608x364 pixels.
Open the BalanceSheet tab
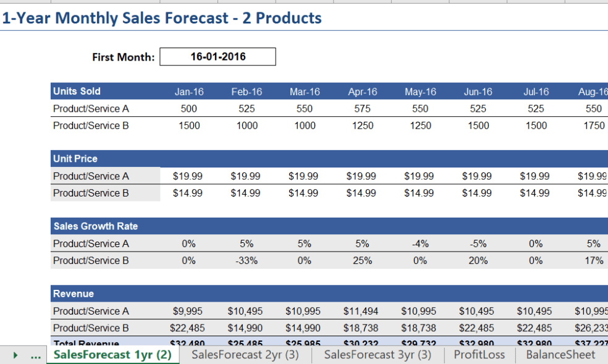point(560,355)
